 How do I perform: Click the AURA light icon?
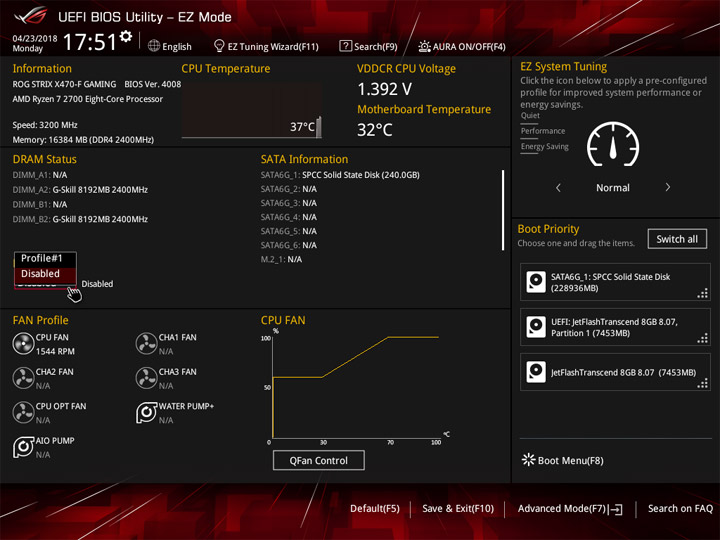click(x=424, y=46)
